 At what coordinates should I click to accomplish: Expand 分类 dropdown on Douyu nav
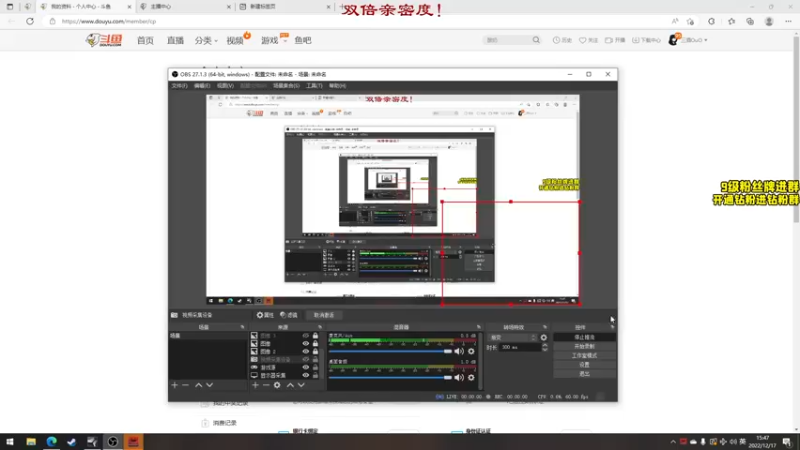pos(206,40)
